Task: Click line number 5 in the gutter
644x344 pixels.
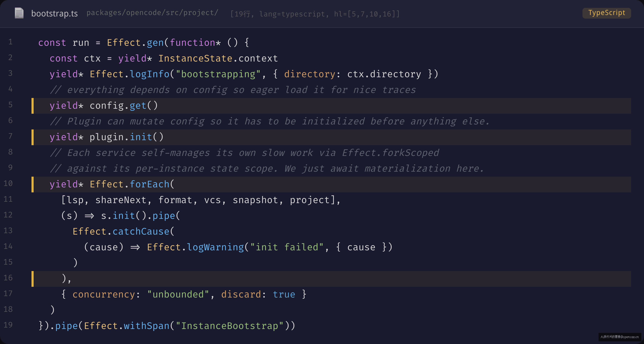Action: point(11,105)
